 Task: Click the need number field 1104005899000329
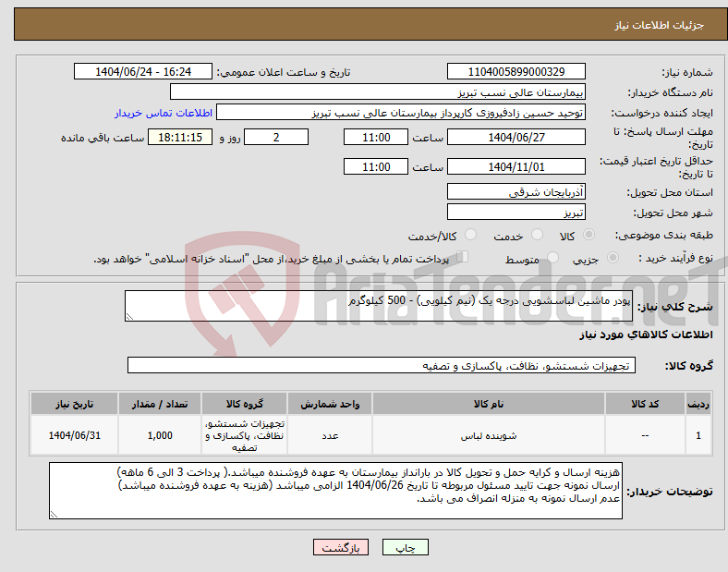516,72
